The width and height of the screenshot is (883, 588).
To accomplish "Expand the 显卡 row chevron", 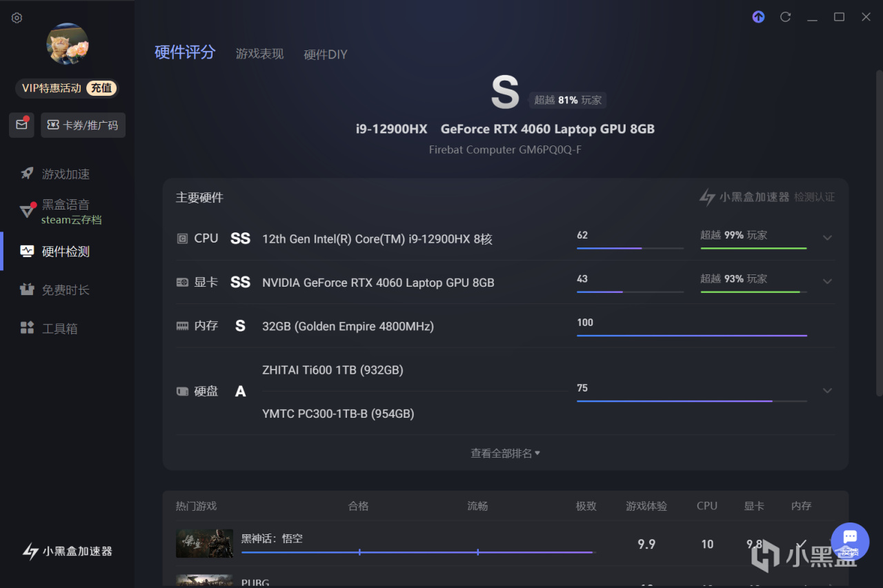I will click(x=827, y=281).
